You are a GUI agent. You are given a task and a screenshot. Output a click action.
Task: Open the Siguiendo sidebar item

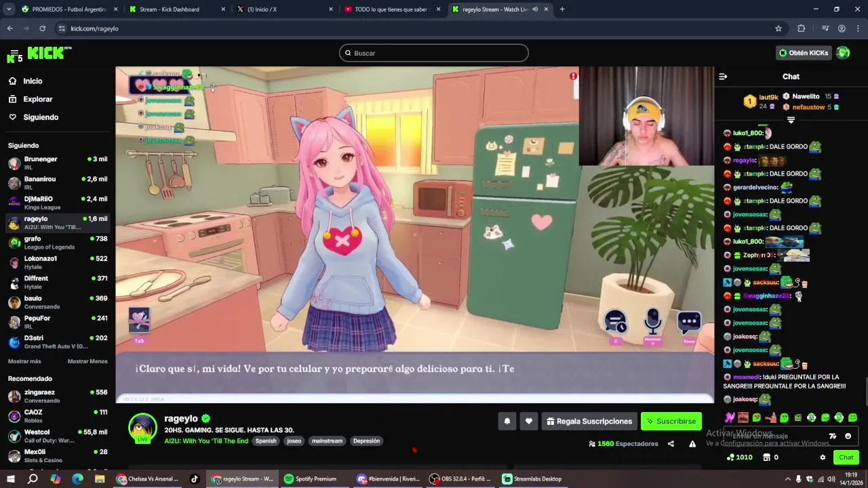[x=41, y=117]
